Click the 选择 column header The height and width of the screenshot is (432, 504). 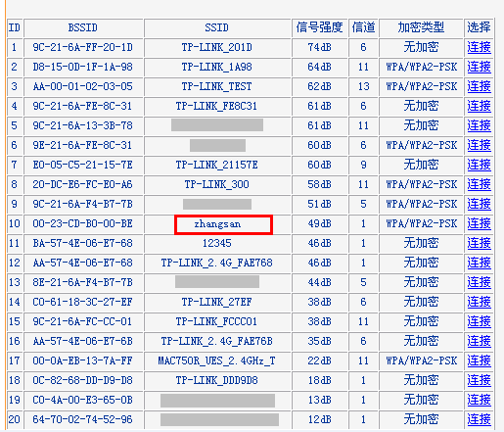click(479, 27)
